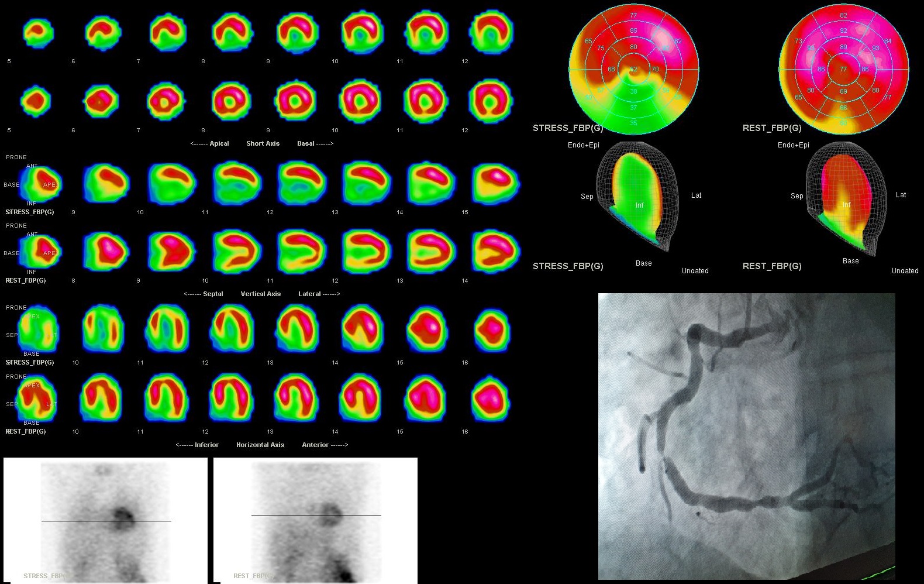This screenshot has width=924, height=584.
Task: Click segment value 38 on stress polar map
Action: pos(633,92)
